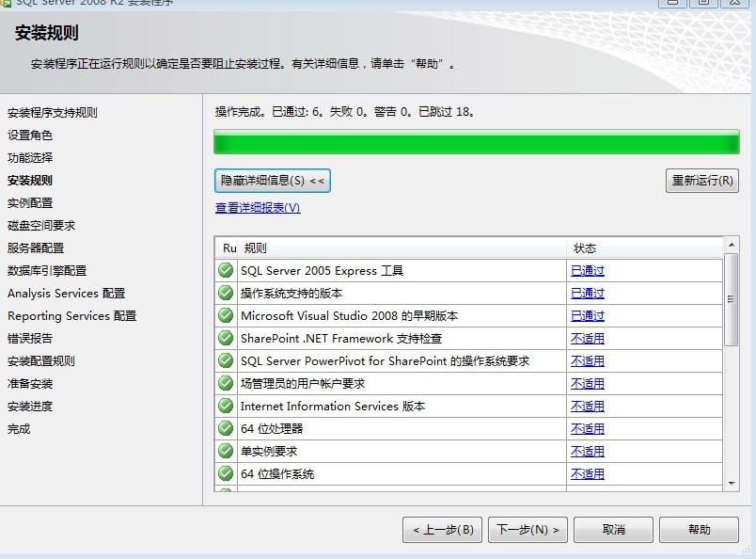The image size is (756, 559).
Task: Click check icon for 单实例要求 row
Action: [x=226, y=451]
